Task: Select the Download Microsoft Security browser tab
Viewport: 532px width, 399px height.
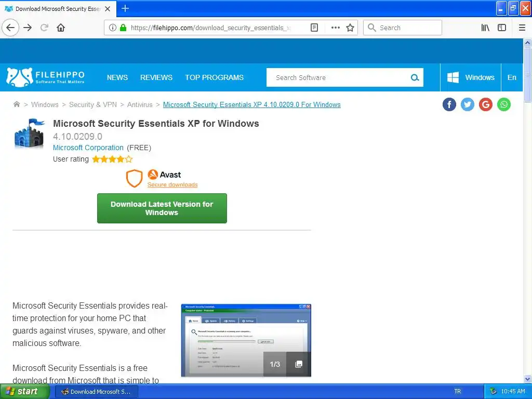Action: 58,9
